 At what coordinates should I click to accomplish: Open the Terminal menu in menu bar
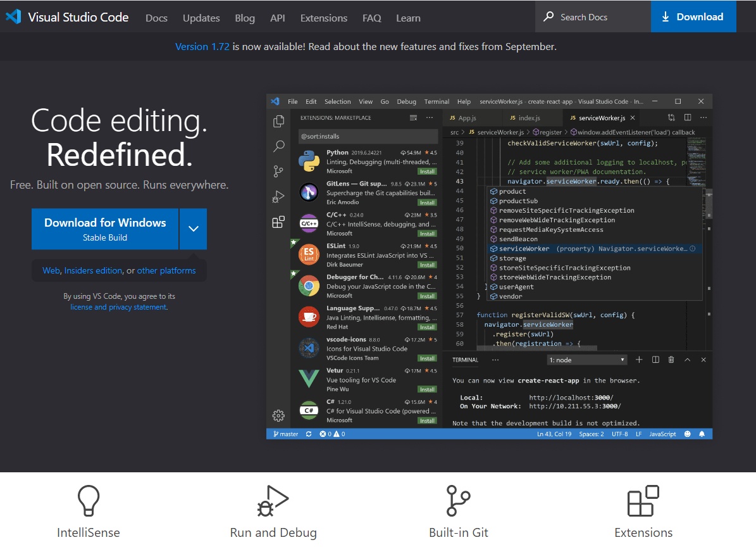[x=437, y=101]
